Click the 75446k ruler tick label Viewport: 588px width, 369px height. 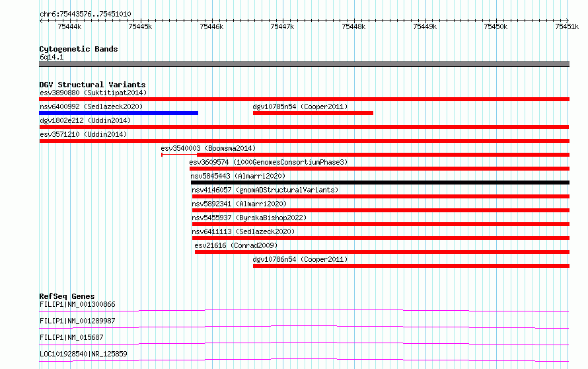[211, 26]
